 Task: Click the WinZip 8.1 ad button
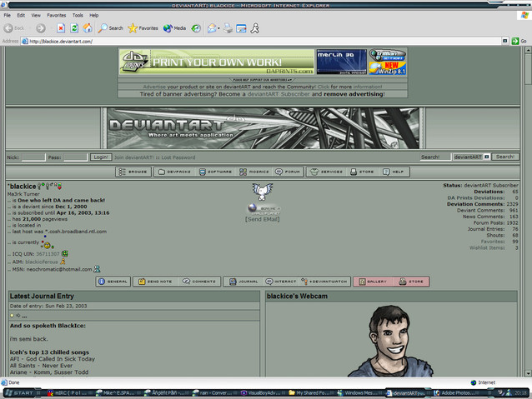click(388, 68)
